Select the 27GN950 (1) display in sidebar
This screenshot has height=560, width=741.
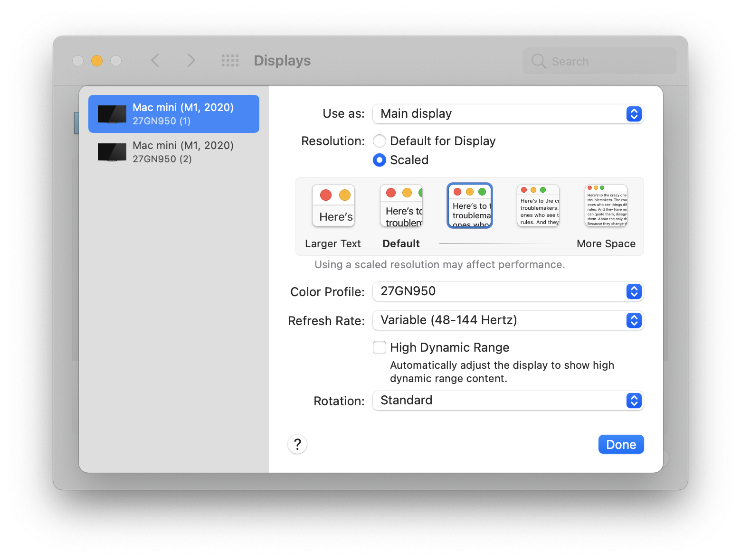(174, 114)
